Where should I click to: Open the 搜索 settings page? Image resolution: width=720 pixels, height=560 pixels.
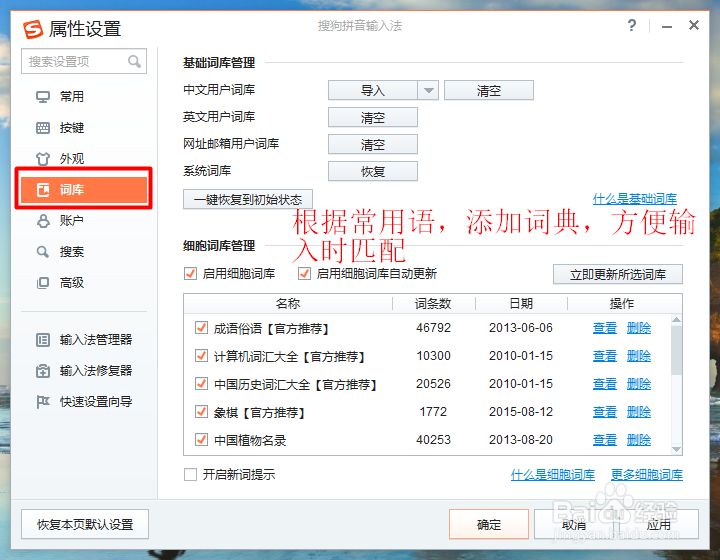72,252
